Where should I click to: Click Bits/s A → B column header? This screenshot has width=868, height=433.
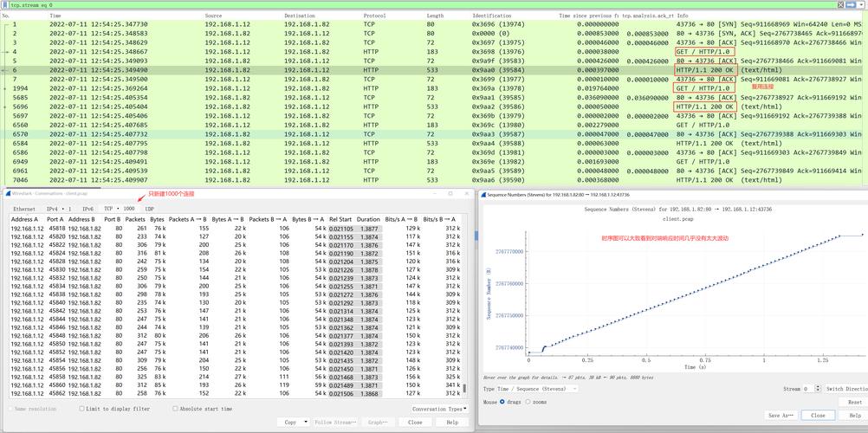[x=403, y=219]
